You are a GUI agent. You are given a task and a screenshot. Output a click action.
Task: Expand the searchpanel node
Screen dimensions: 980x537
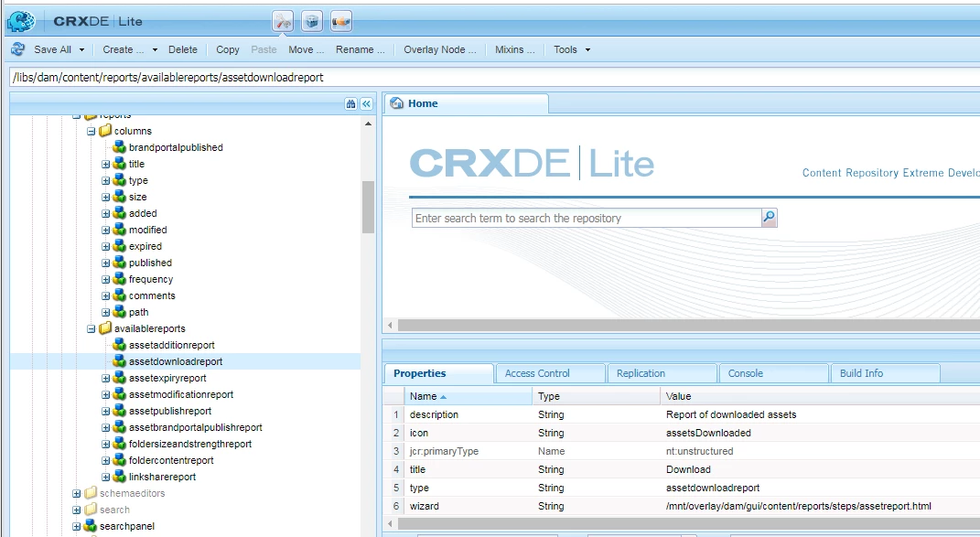[77, 526]
